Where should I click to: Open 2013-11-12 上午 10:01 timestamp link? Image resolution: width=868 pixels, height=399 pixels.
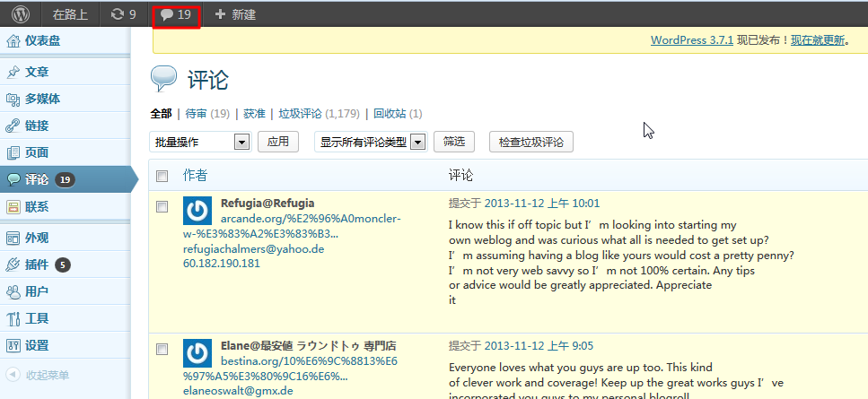point(542,204)
